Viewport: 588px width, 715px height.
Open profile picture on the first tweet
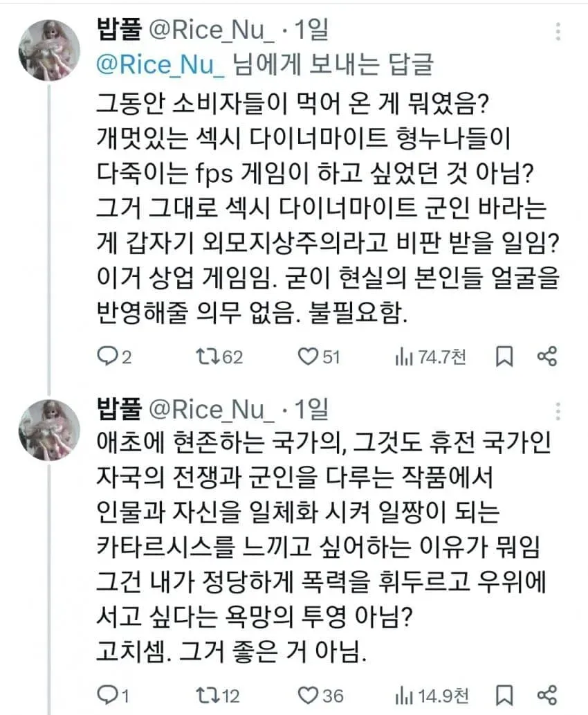tap(49, 50)
